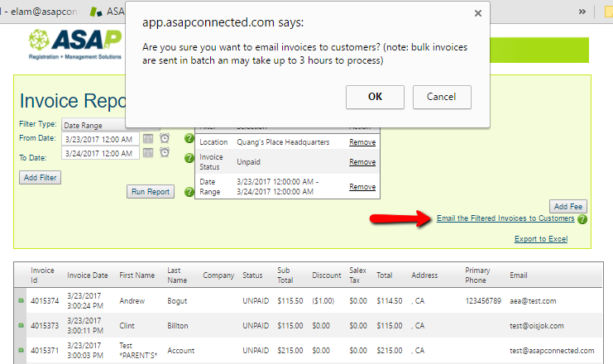The height and width of the screenshot is (364, 613).
Task: Expand invoice 4015373 row details
Action: (21, 325)
